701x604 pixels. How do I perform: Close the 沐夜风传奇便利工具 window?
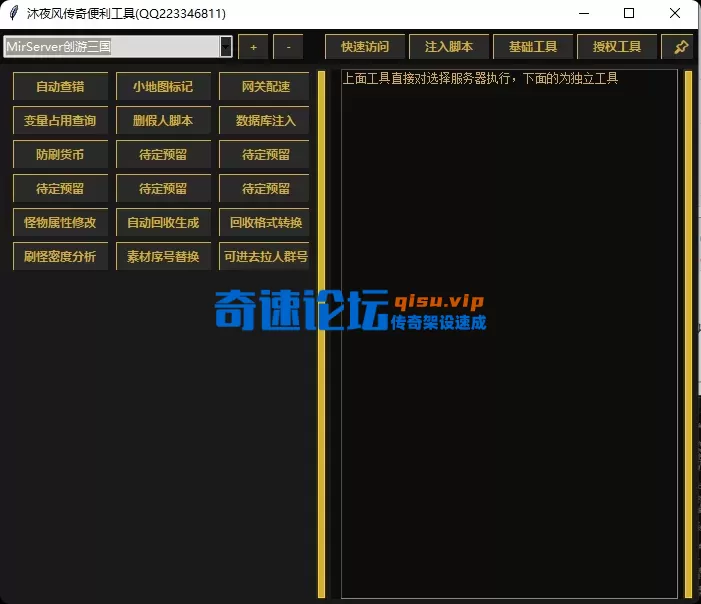coord(675,13)
